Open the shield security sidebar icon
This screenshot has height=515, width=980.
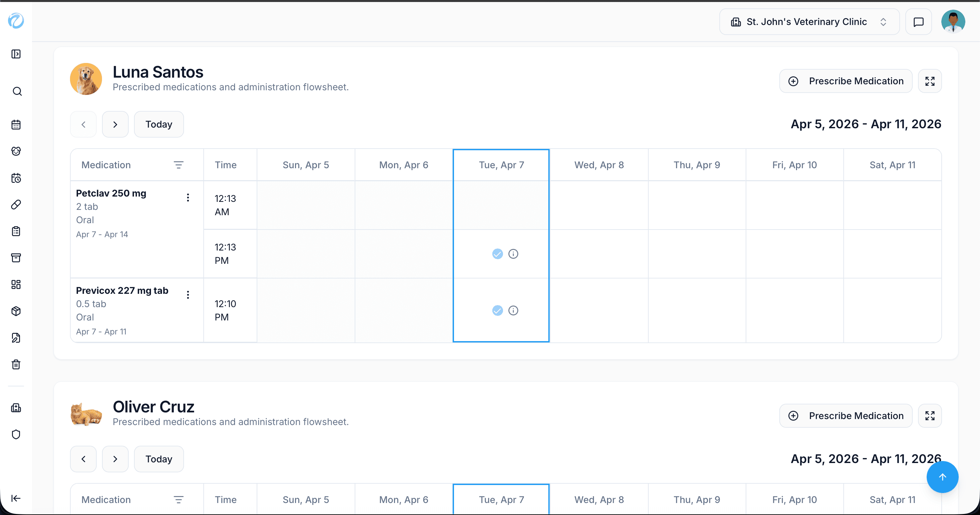(x=16, y=434)
